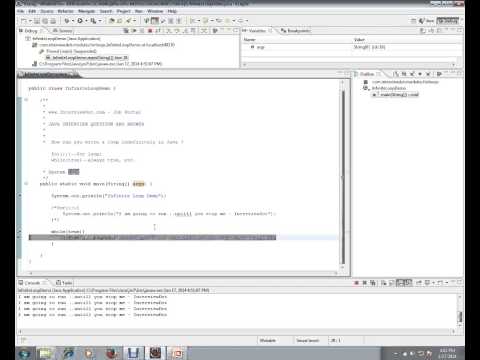Toggle Hide Non-Public Members in Outline toolbar
The image size is (480, 360).
(420, 74)
